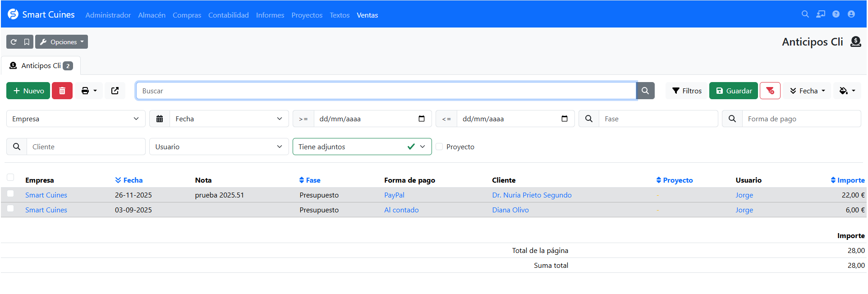
Task: Click the red trash delete button
Action: 62,91
